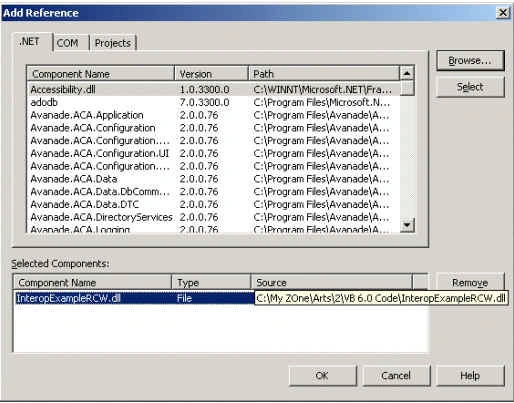Click the Type column header in Selected Components
The image size is (514, 403).
point(211,283)
